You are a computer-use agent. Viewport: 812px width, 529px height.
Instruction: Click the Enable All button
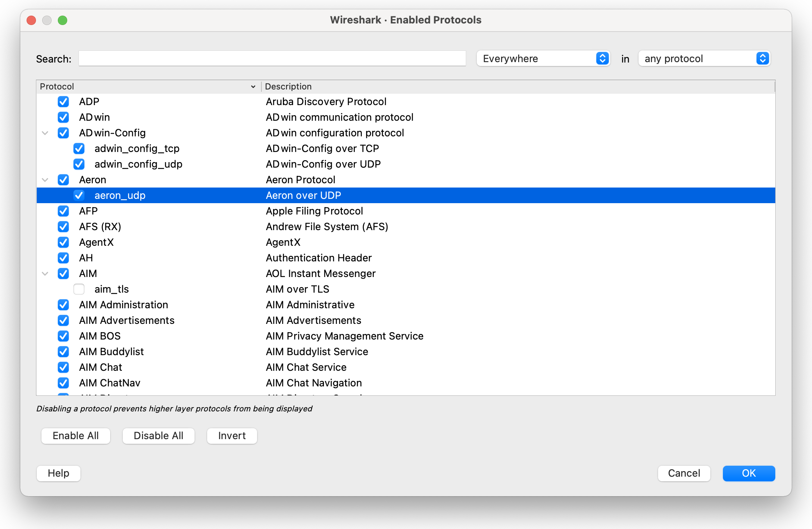[x=75, y=436]
